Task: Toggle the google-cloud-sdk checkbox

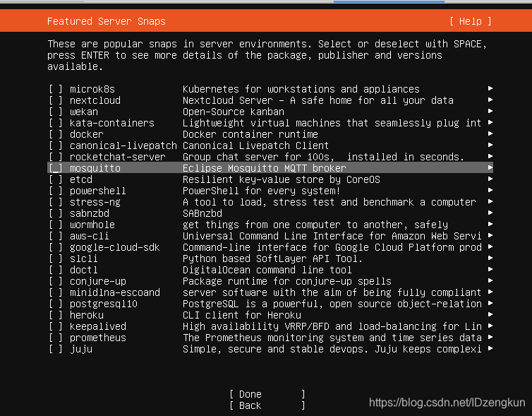Action: pos(56,247)
